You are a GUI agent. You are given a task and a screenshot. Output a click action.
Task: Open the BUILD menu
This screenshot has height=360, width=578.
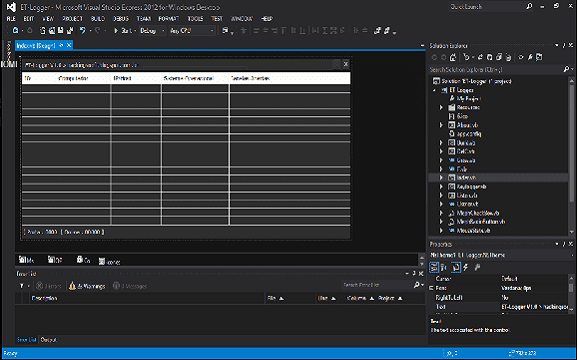98,18
